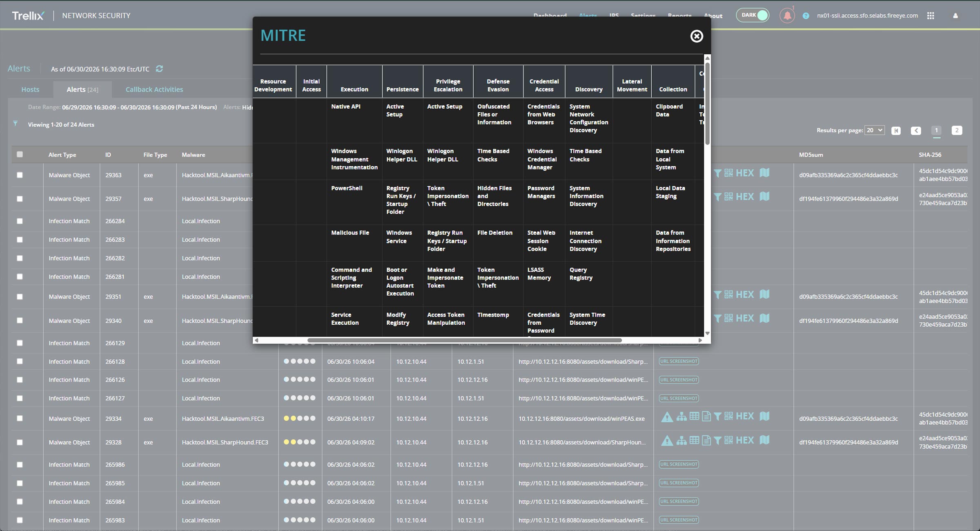This screenshot has width=980, height=531.
Task: Open hierarchy tree icon for alert 29334
Action: (x=681, y=417)
